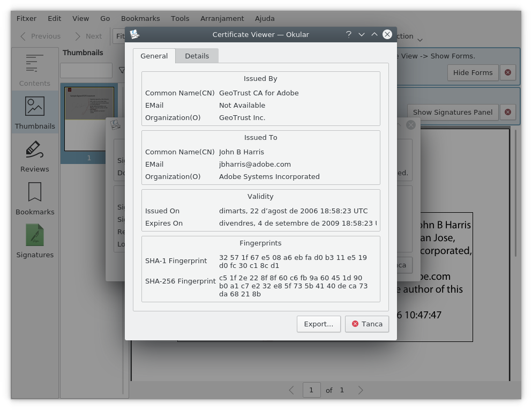Click the thumbnails search field
This screenshot has height=410, width=532.
coord(86,70)
